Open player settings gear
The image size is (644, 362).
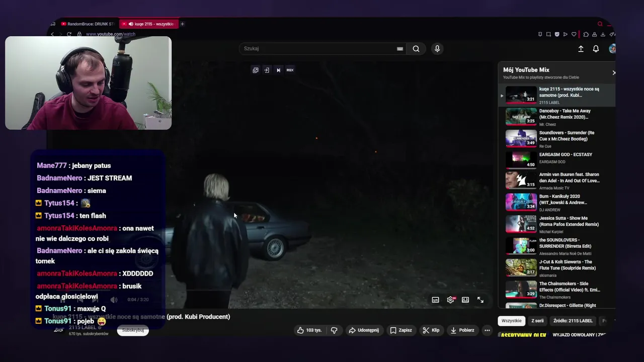pos(451,300)
